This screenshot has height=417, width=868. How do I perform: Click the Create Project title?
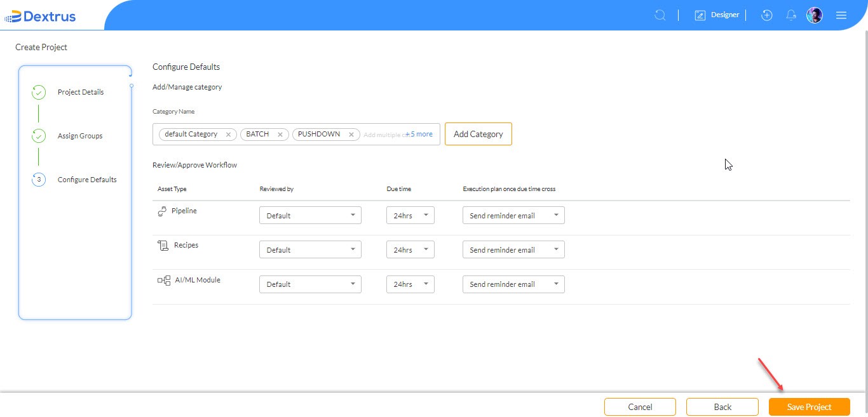[x=41, y=47]
